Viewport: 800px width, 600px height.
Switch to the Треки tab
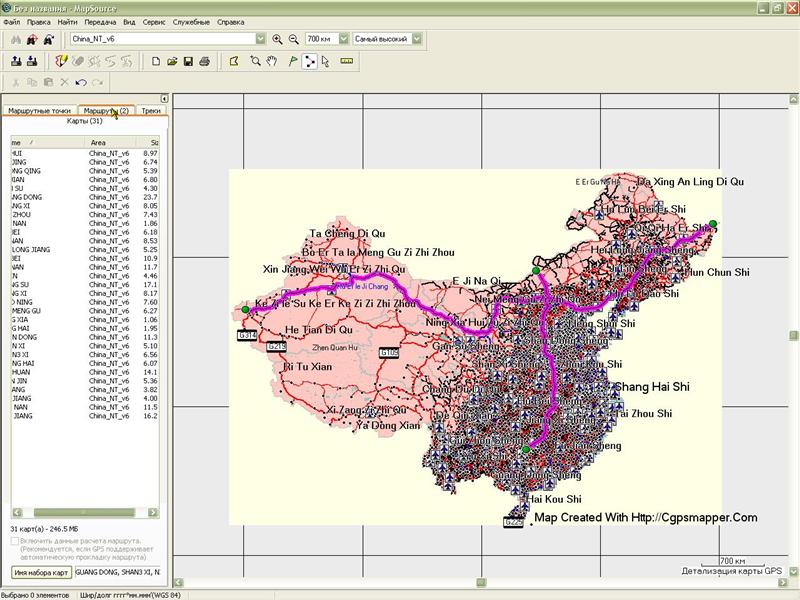click(151, 111)
